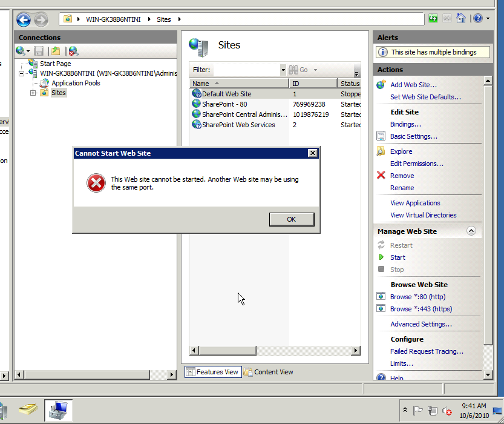Collapse the Manage Web Site section chevron

(471, 231)
